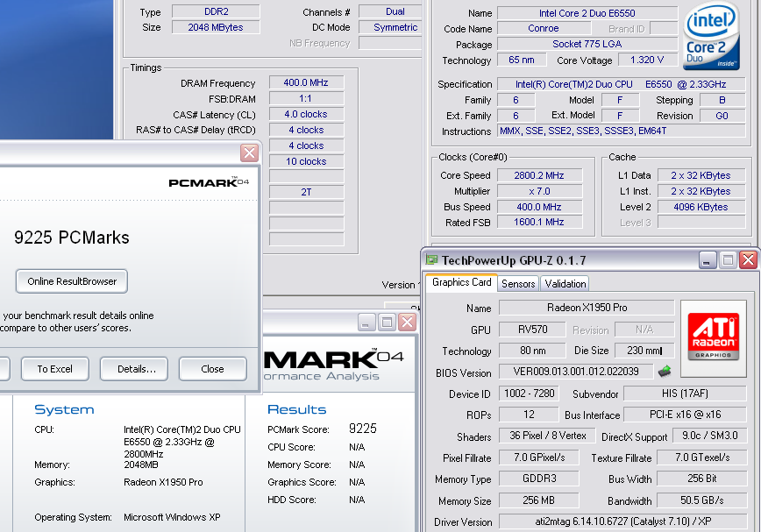Click the CPU Specification field
The width and height of the screenshot is (761, 532).
tap(622, 84)
